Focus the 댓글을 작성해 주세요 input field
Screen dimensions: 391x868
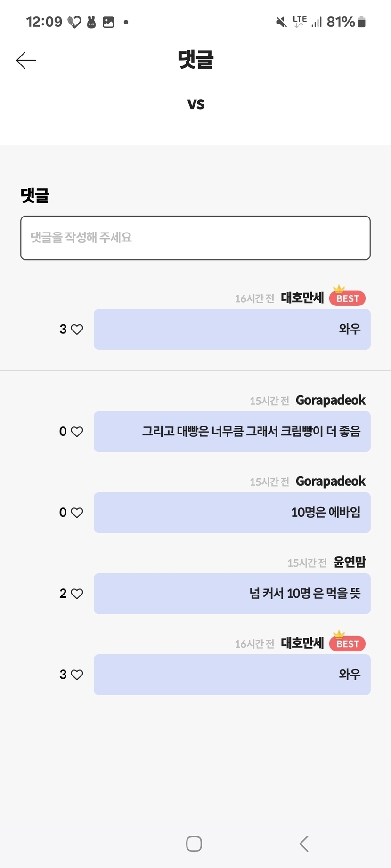[x=195, y=238]
